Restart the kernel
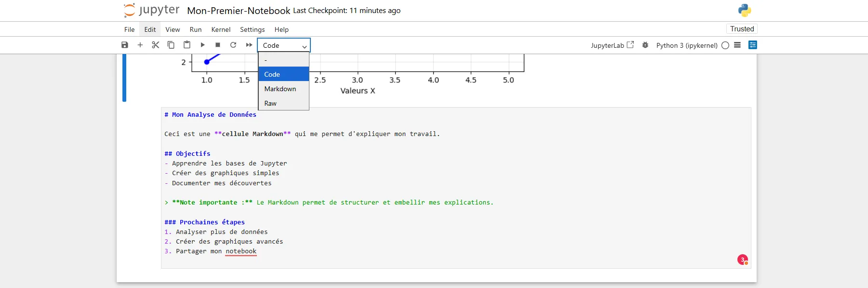 [x=233, y=45]
